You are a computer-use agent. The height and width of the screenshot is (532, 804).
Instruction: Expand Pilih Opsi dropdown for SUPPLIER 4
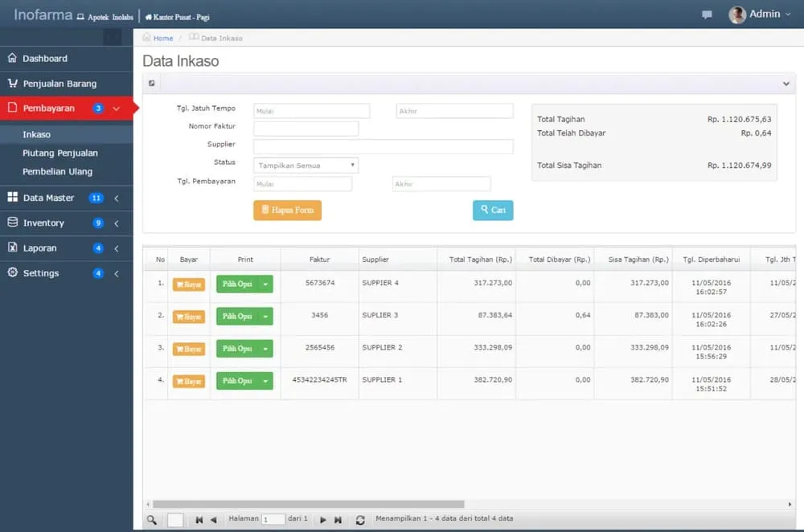(265, 284)
